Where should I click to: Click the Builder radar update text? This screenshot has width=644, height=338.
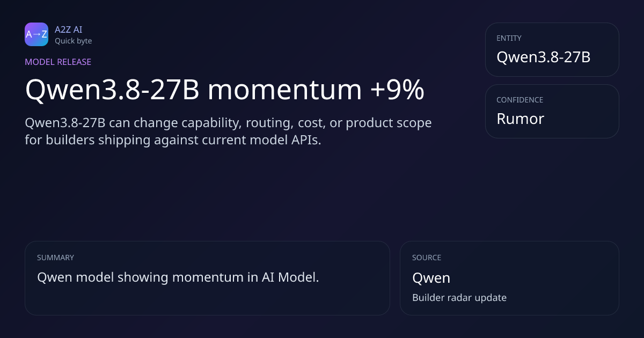[459, 297]
